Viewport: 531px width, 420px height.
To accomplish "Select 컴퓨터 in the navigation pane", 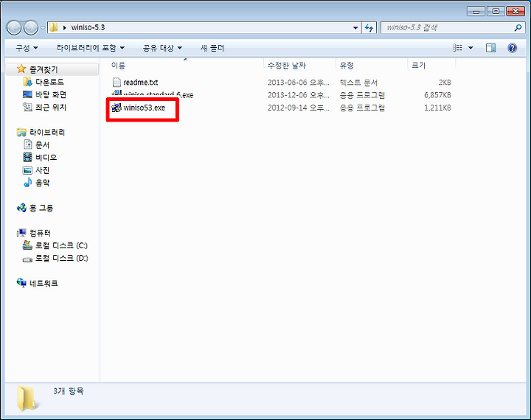I will (x=40, y=233).
